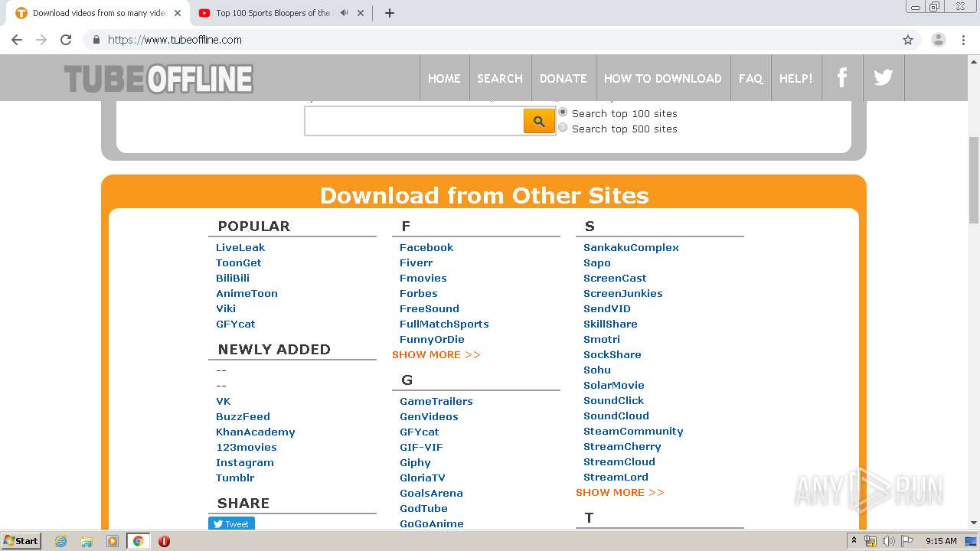Open BuzzFeed link
The width and height of the screenshot is (980, 551).
click(x=243, y=416)
